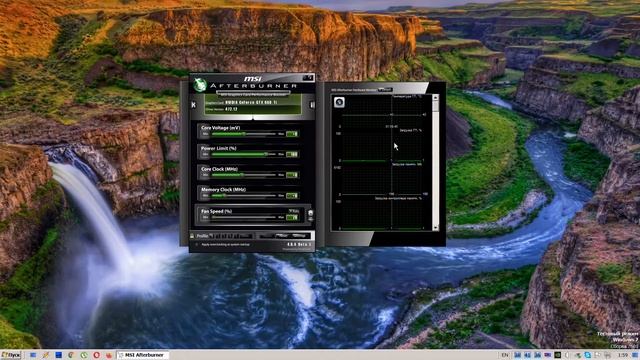The height and width of the screenshot is (360, 640).
Task: Click the Reset button in Afterburner
Action: point(282,236)
